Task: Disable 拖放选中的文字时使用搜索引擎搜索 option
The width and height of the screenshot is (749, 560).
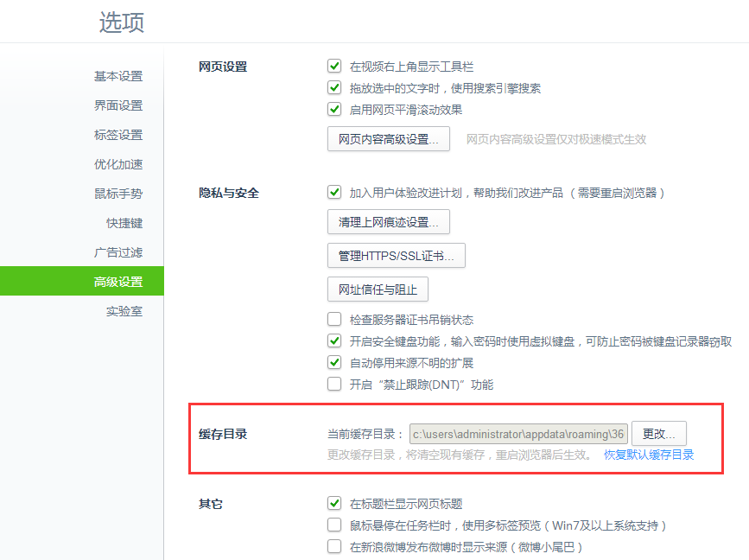Action: (334, 88)
